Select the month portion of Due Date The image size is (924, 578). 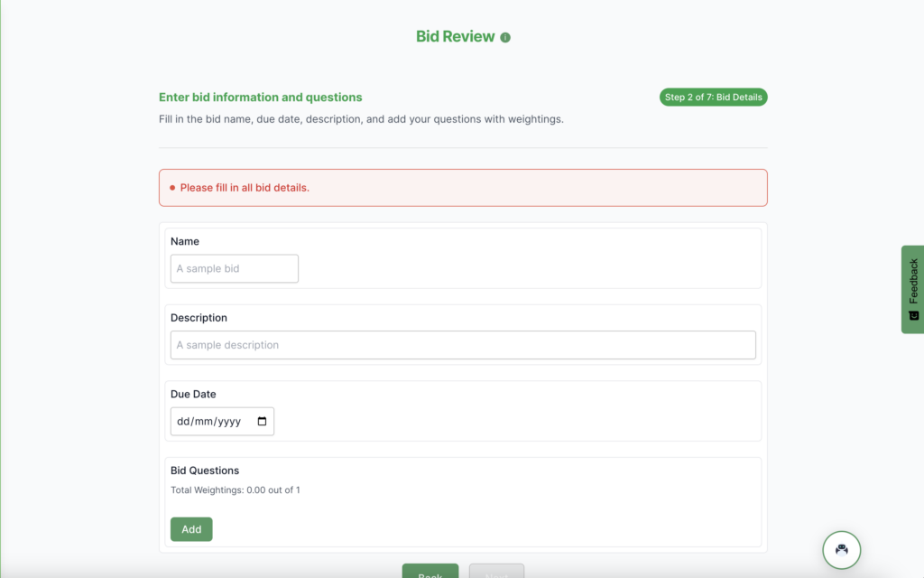click(x=204, y=421)
